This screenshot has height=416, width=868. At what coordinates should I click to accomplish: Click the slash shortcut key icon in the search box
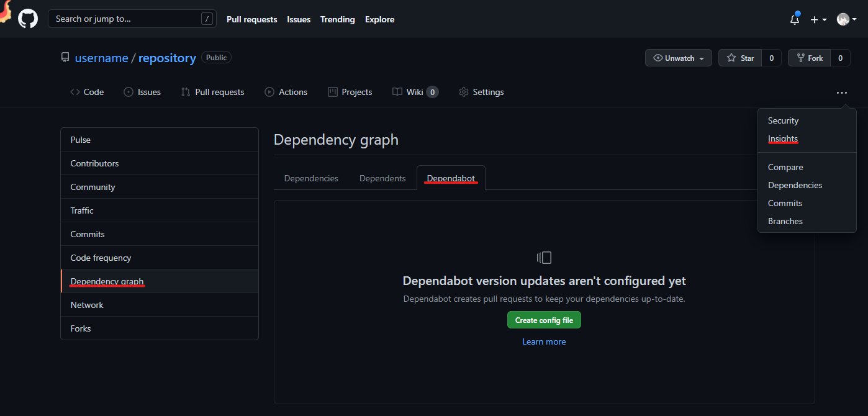[x=207, y=19]
